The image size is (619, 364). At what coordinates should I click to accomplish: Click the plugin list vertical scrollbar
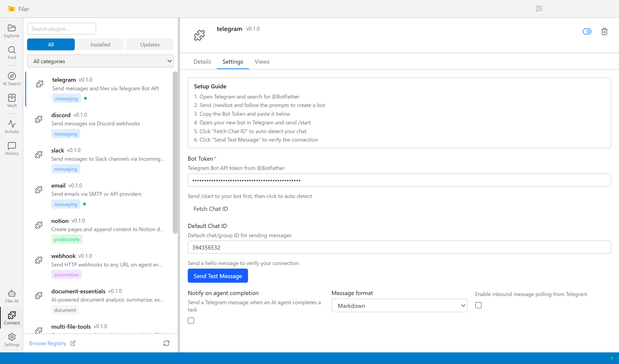[x=175, y=152]
